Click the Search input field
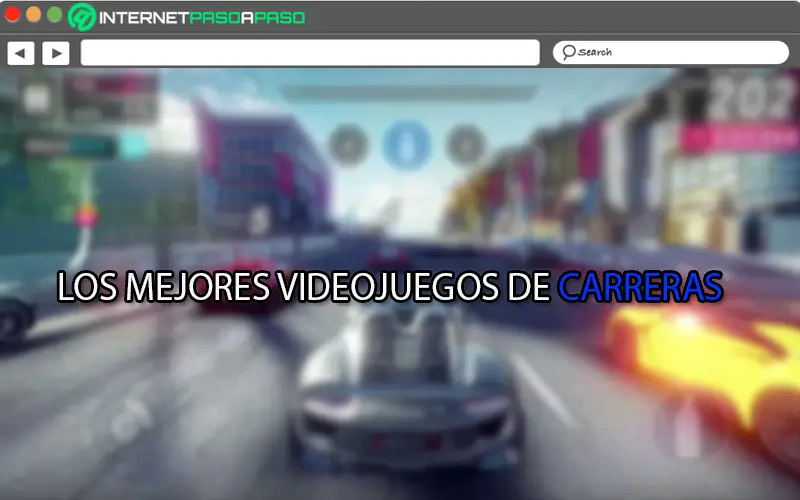The width and height of the screenshot is (800, 500). coord(671,53)
